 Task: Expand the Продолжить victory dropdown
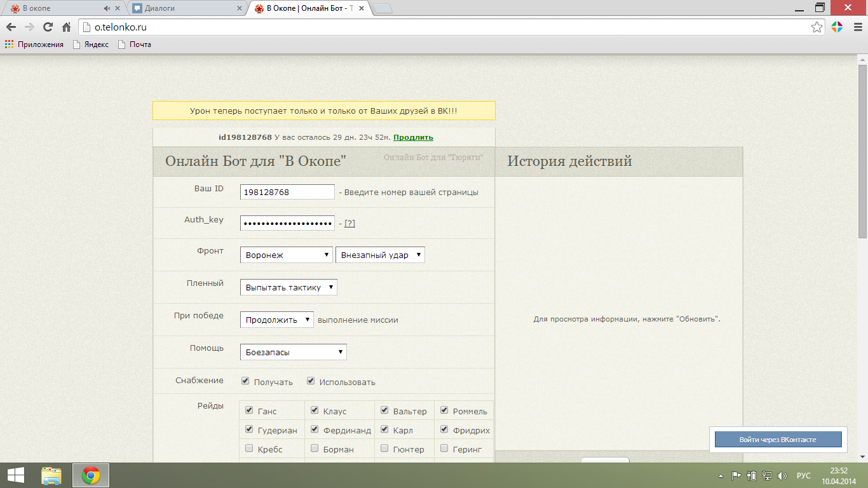(x=277, y=320)
